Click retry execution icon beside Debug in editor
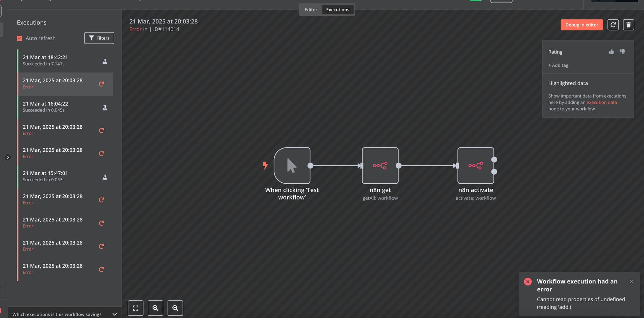Screen dimensions: 644x318 [x=613, y=25]
